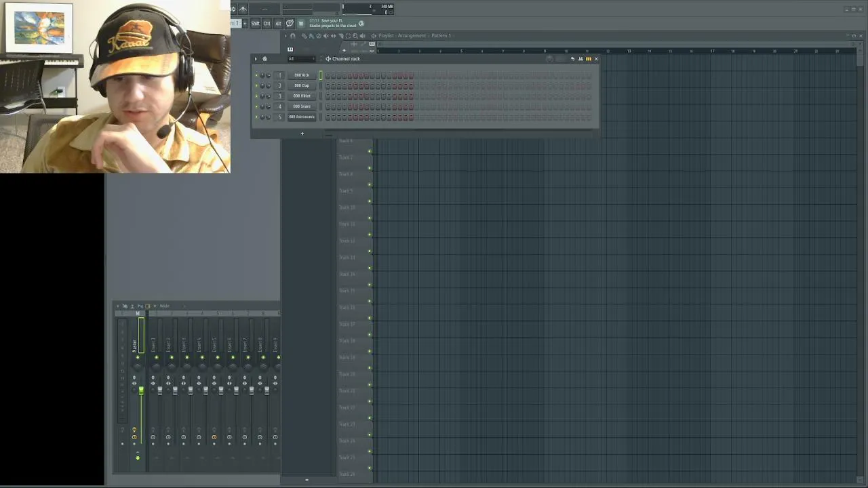Select the Paint brush tool in Playlist
This screenshot has height=488, width=868.
[311, 36]
